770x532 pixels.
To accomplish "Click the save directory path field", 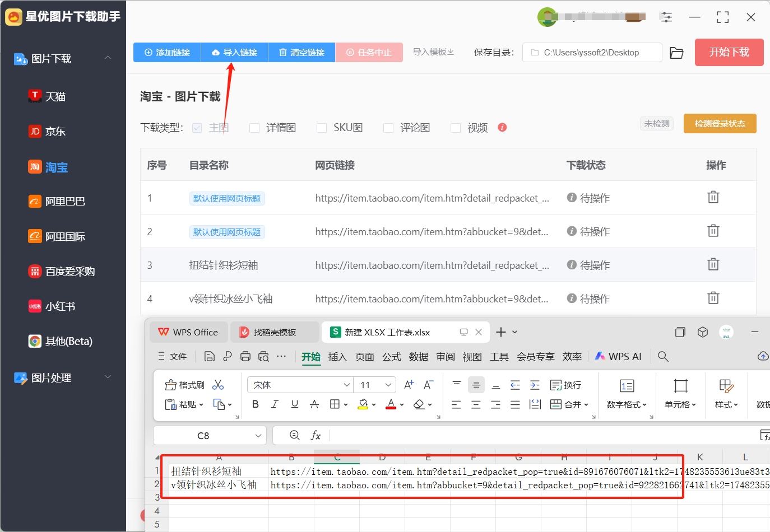I will click(x=592, y=53).
